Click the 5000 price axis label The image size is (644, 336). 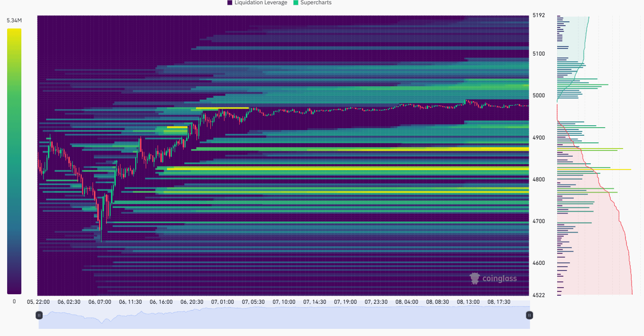(538, 95)
